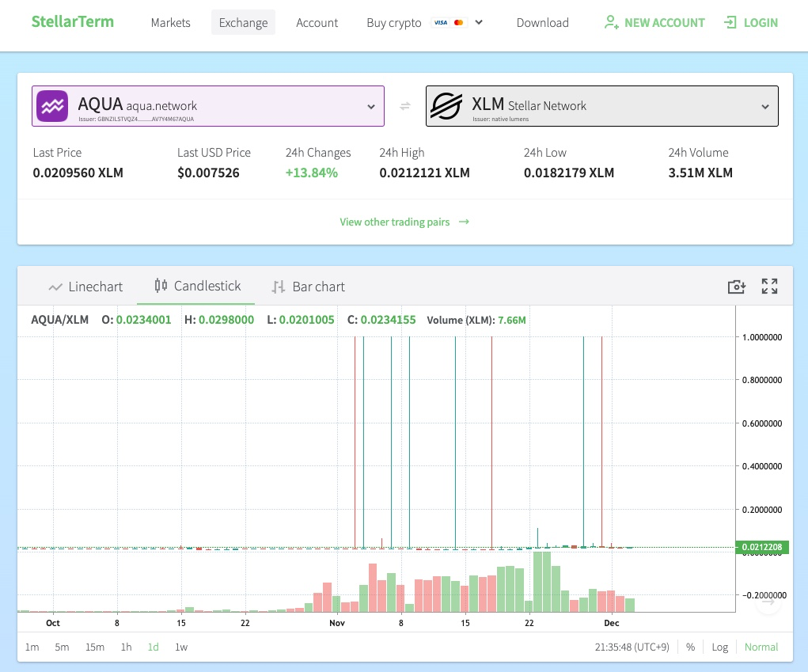The height and width of the screenshot is (672, 808).
Task: Set chart interval to 5m
Action: click(x=62, y=647)
